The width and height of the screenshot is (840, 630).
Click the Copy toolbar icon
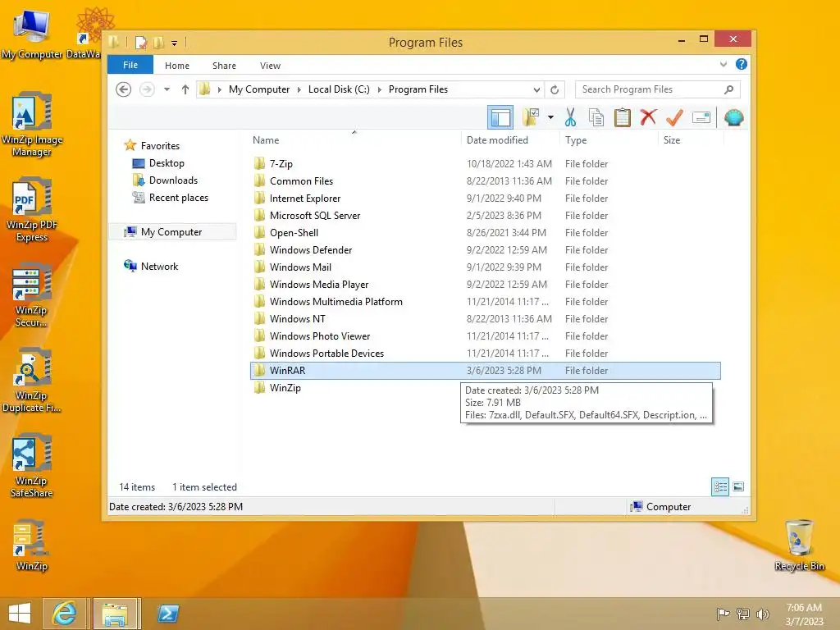(596, 117)
